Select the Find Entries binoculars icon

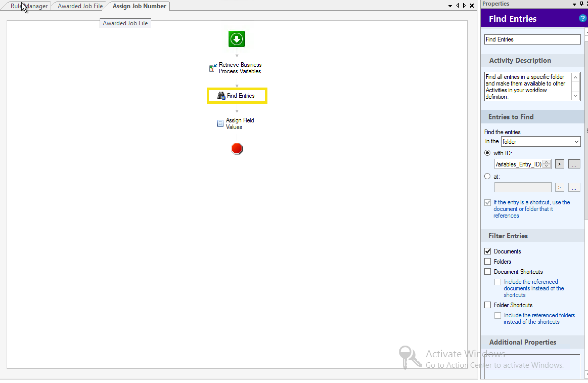tap(221, 96)
